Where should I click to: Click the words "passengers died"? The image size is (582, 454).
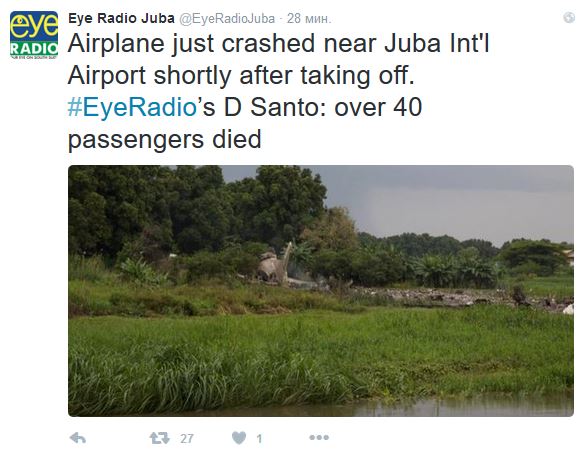click(x=165, y=140)
